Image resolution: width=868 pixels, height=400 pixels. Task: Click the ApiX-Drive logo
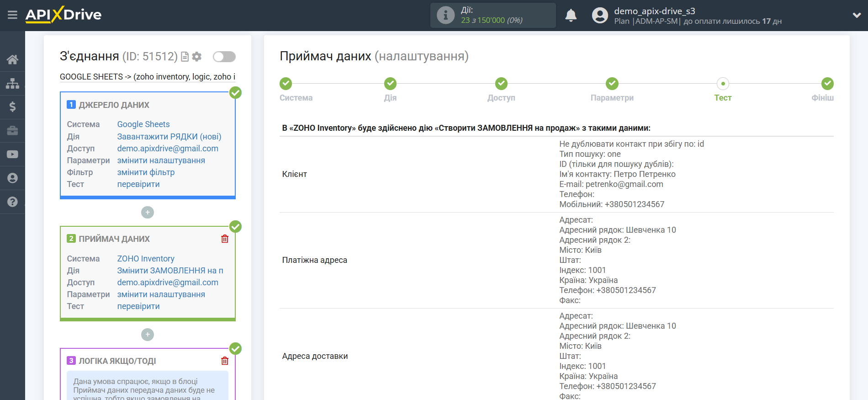[64, 15]
